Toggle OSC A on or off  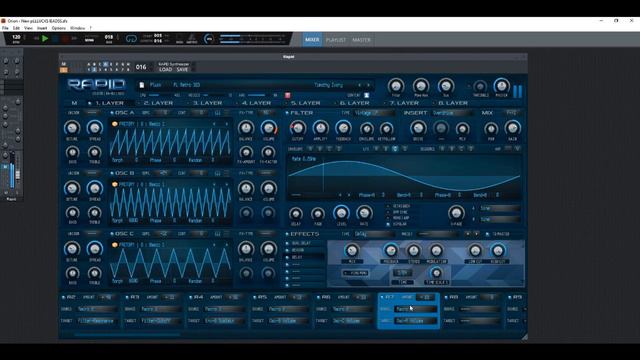(x=112, y=113)
